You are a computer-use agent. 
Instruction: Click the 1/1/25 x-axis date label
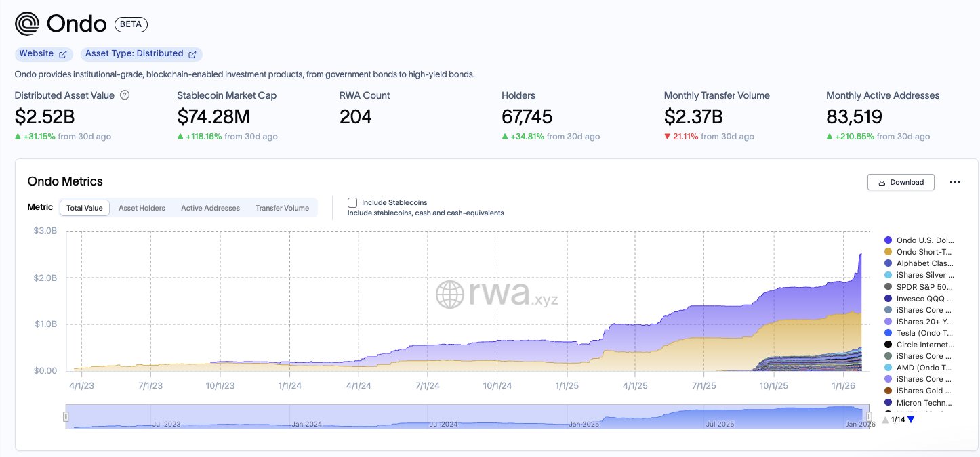click(567, 385)
